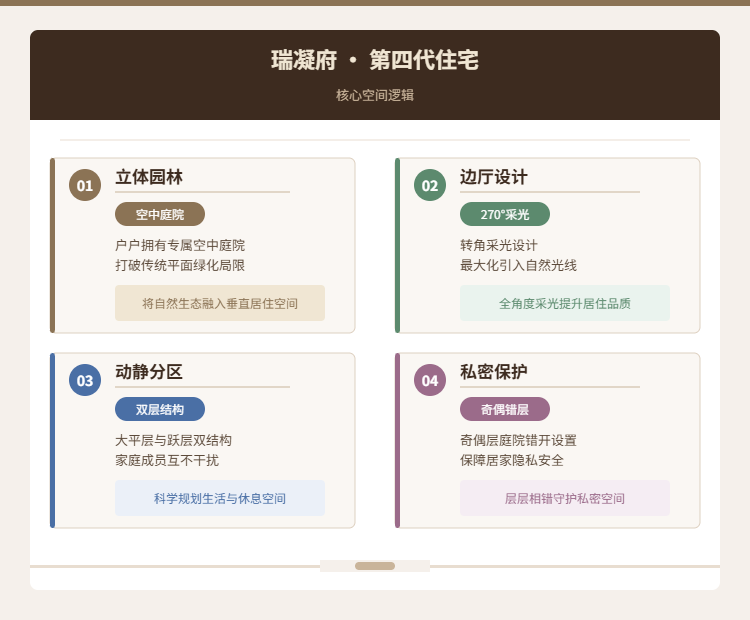
Task: Click the text 转角采光设计
Action: point(499,245)
